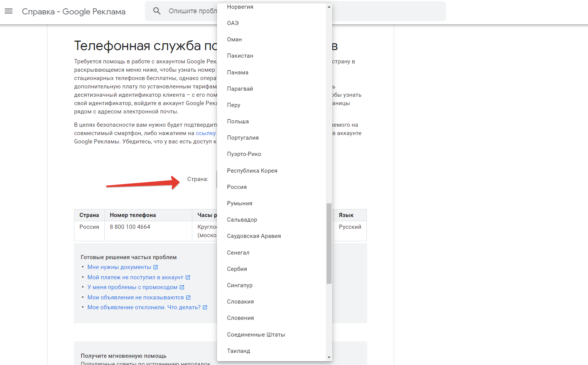Click the dropdown list scrollbar thumb
Image resolution: width=588 pixels, height=365 pixels.
point(329,244)
